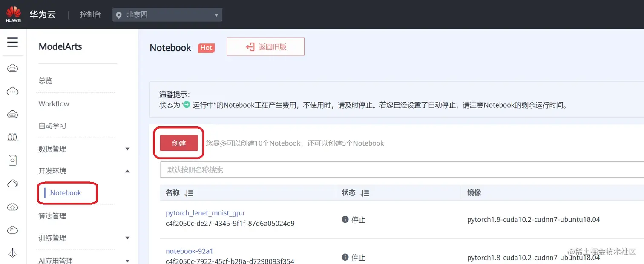This screenshot has height=264, width=644.
Task: Click the rounded square cloud sidebar icon
Action: click(13, 160)
